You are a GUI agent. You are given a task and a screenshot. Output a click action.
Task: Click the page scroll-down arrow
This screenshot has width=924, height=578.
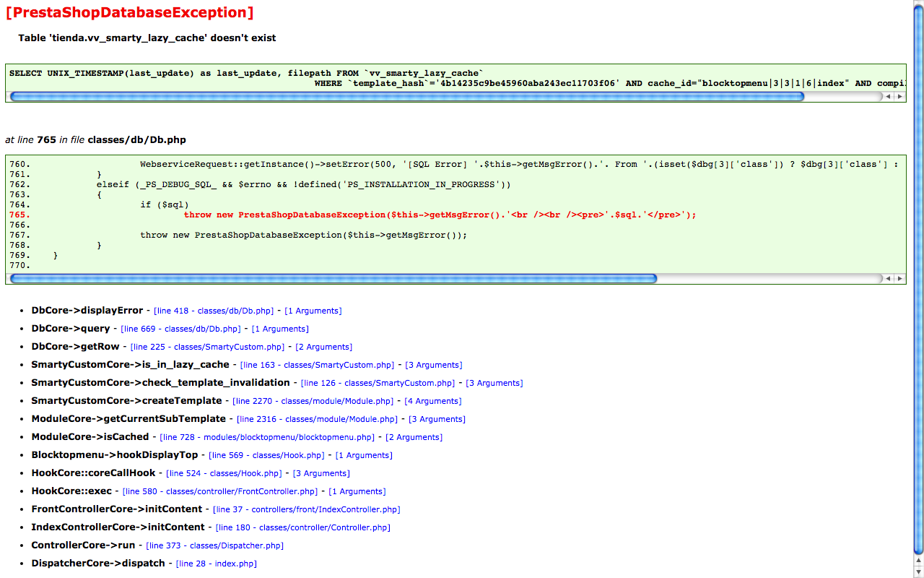click(x=918, y=571)
